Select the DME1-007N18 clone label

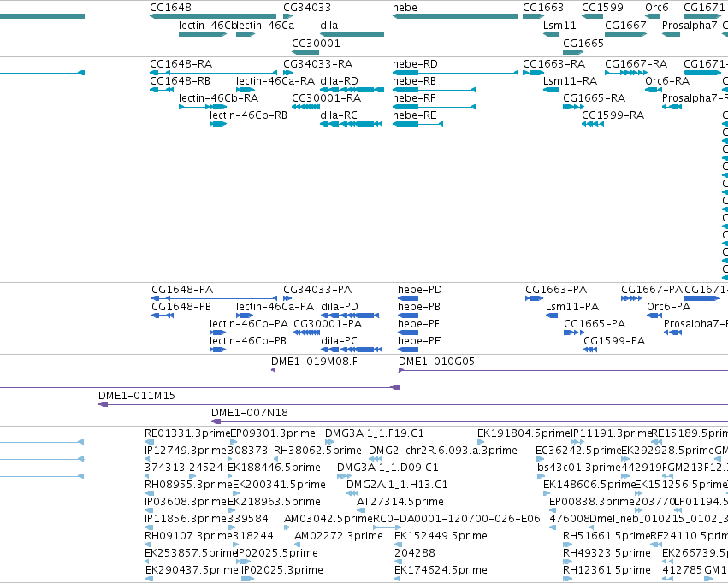tap(249, 412)
